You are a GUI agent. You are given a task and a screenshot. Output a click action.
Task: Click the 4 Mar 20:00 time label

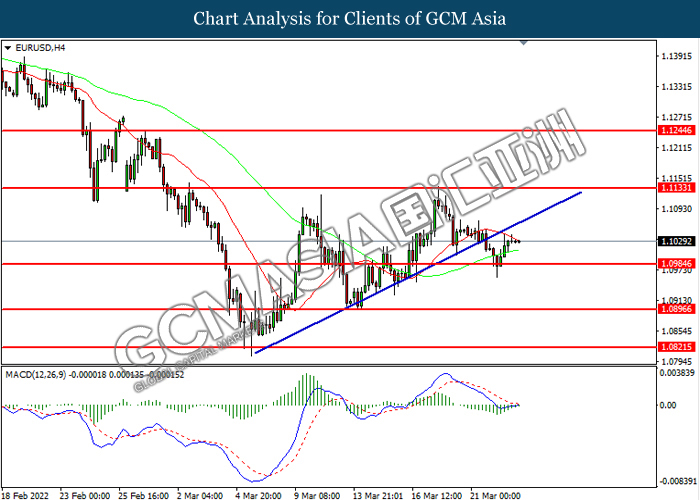pos(259,496)
